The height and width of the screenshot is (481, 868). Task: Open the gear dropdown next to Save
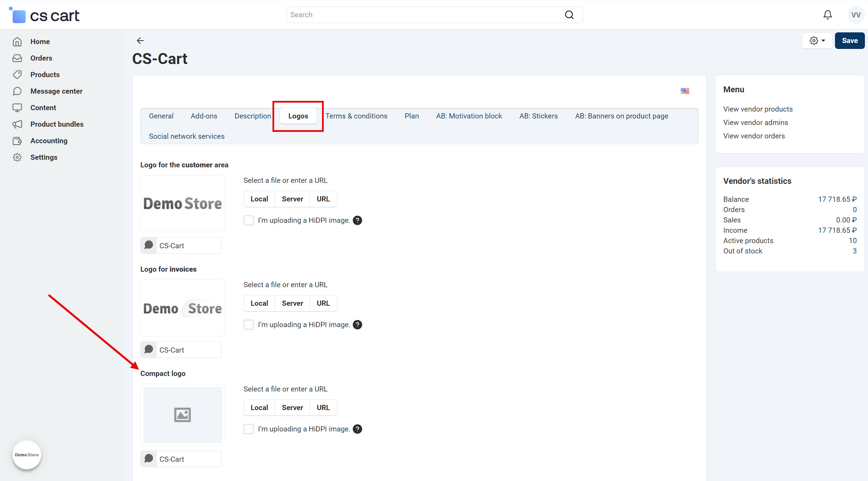click(x=817, y=41)
